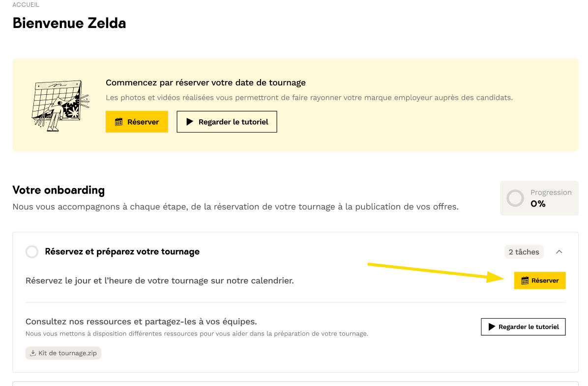Screen dimensions: 588x386
Task: Click the "Réservez et préparez votre tournage" header
Action: coord(122,252)
